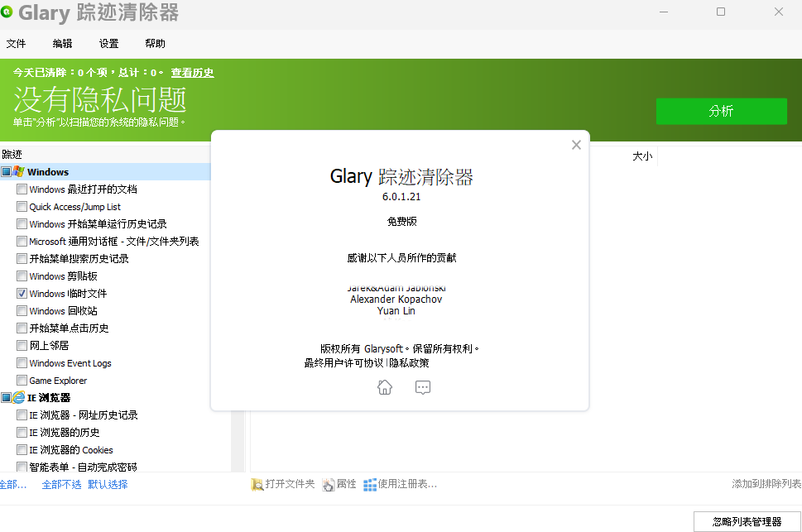Open the 设置 menu
802x532 pixels.
click(x=109, y=44)
